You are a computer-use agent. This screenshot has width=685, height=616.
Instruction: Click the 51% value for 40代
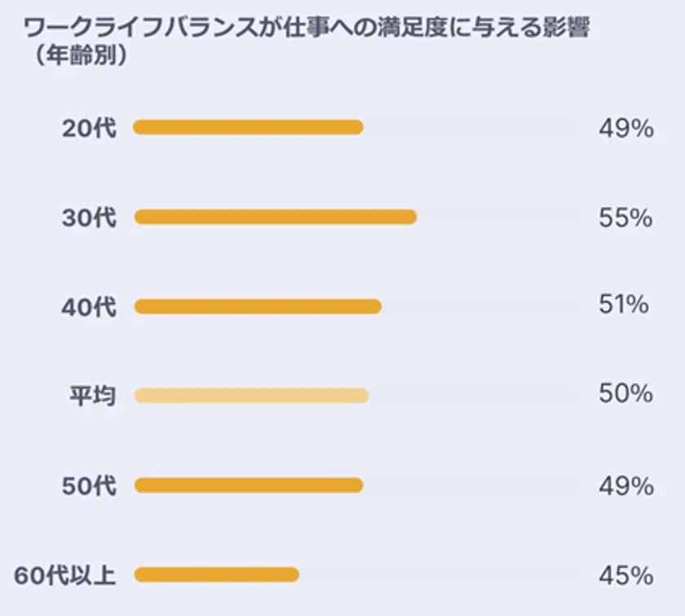[x=623, y=305]
